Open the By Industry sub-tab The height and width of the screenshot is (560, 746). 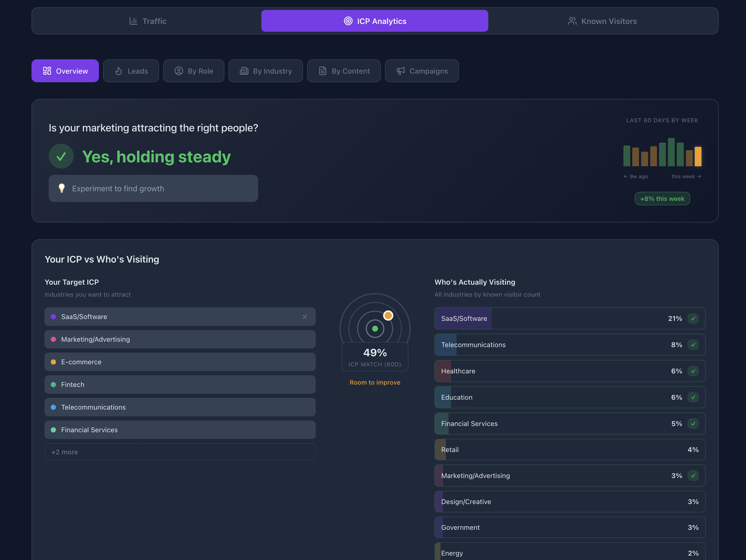[265, 71]
